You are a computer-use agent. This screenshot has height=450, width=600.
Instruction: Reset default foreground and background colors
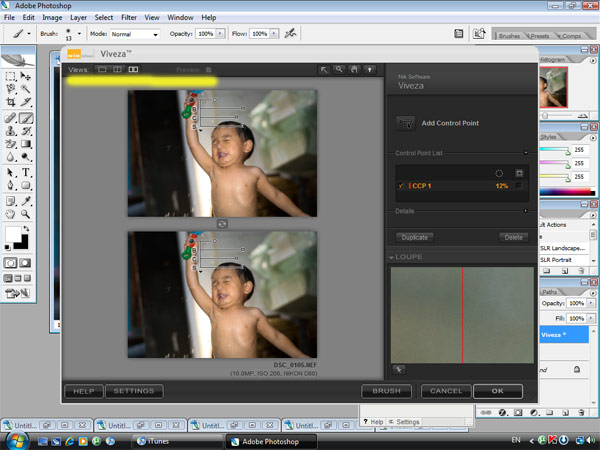click(x=7, y=248)
